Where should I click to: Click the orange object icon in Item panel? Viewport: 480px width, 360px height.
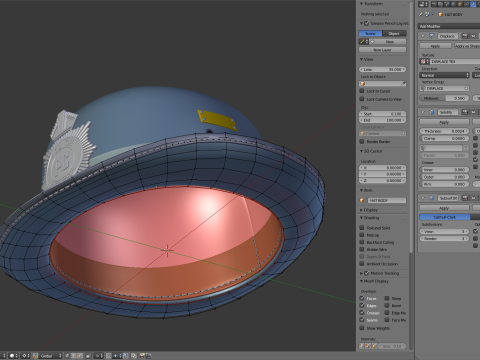click(362, 200)
